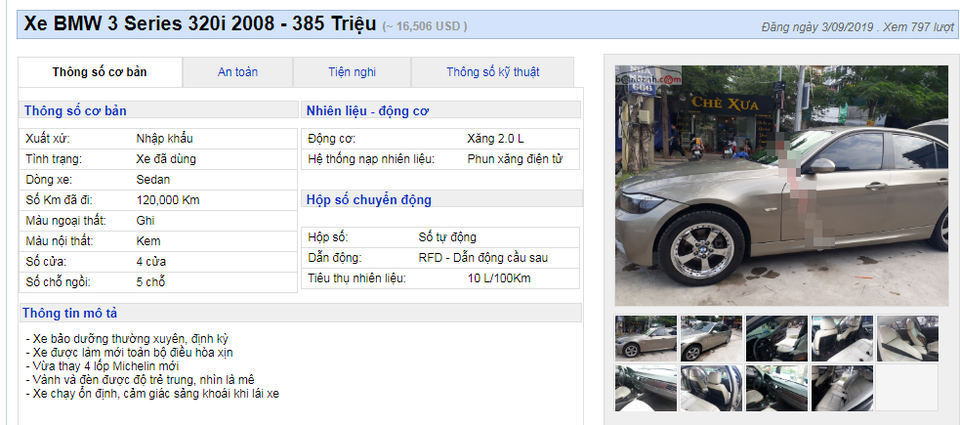Screen dimensions: 960x425
Task: Select second thumbnail in top row
Action: click(711, 339)
